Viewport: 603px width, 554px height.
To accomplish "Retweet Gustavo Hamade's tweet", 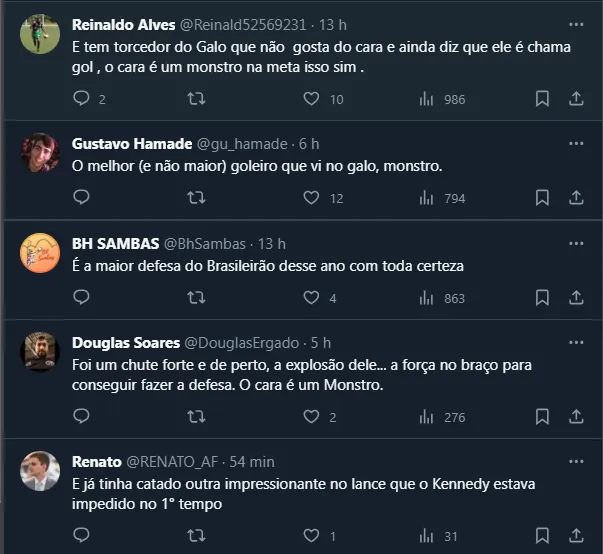I will click(x=196, y=198).
